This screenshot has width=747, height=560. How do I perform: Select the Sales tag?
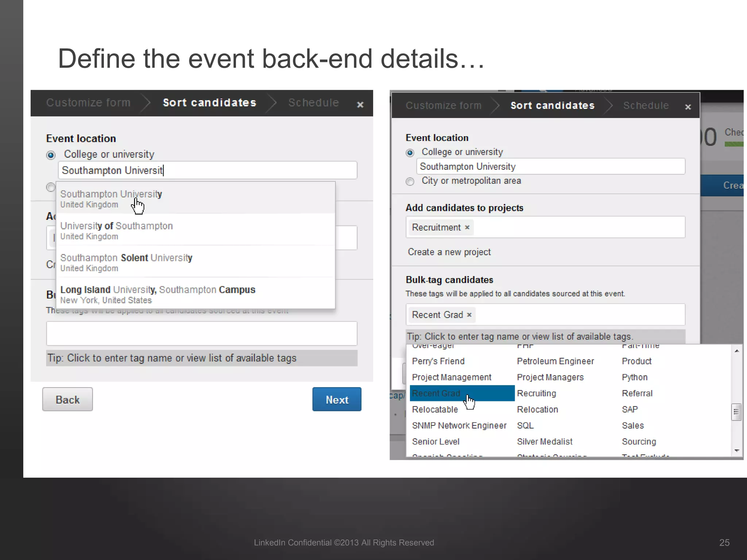pyautogui.click(x=633, y=425)
